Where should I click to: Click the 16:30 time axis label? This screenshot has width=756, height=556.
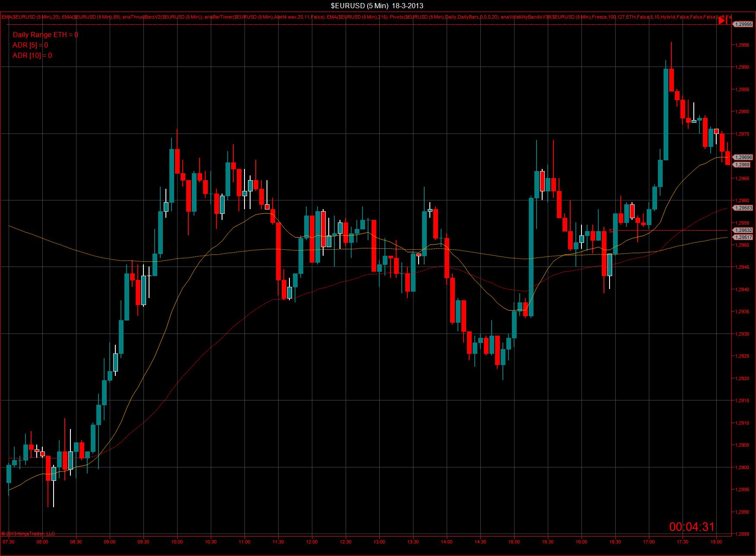point(615,542)
